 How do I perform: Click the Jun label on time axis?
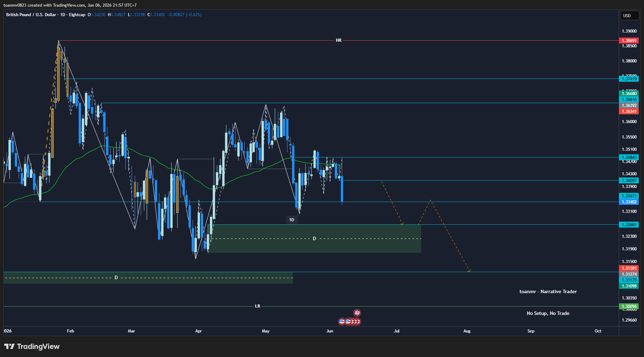[330, 331]
